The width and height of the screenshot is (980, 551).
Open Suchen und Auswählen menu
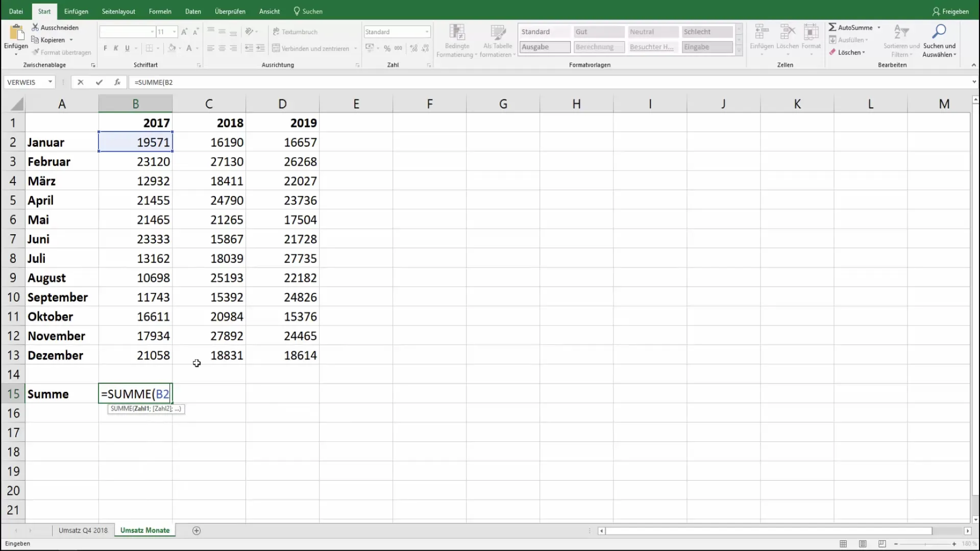tap(939, 41)
